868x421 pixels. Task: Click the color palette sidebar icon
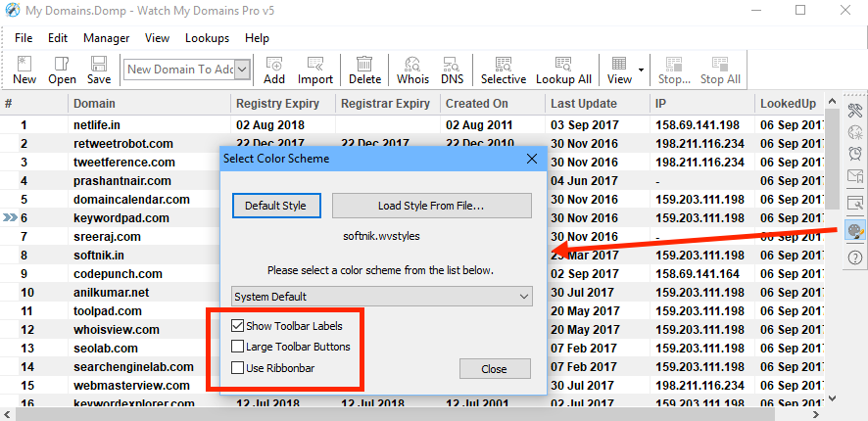(855, 229)
